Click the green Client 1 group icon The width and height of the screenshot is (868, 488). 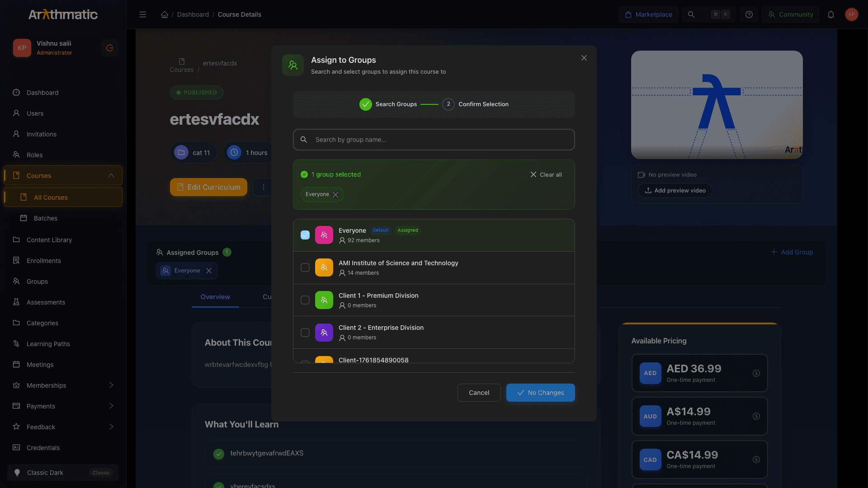(324, 300)
